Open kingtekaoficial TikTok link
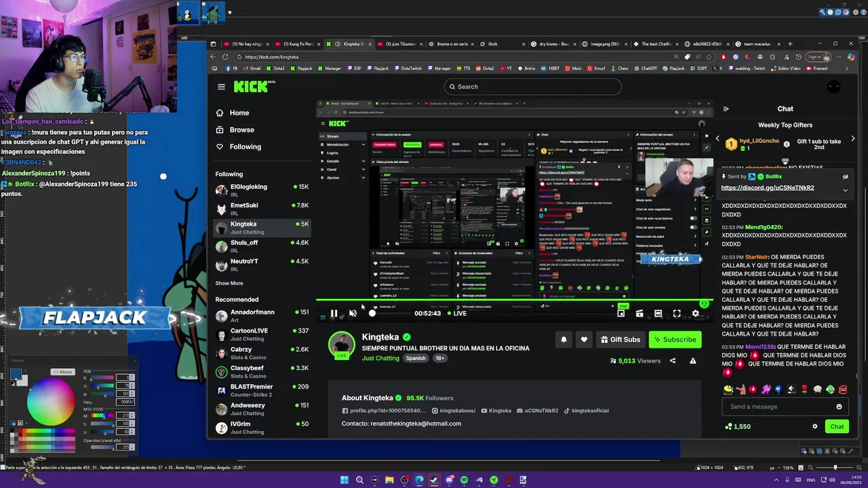868x488 pixels. (586, 411)
